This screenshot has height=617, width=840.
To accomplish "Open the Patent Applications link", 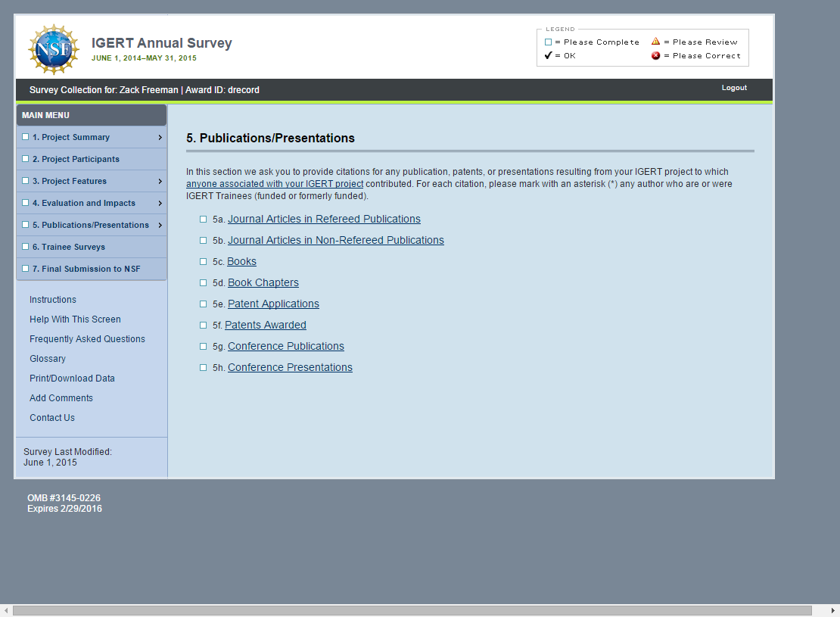I will pos(273,304).
